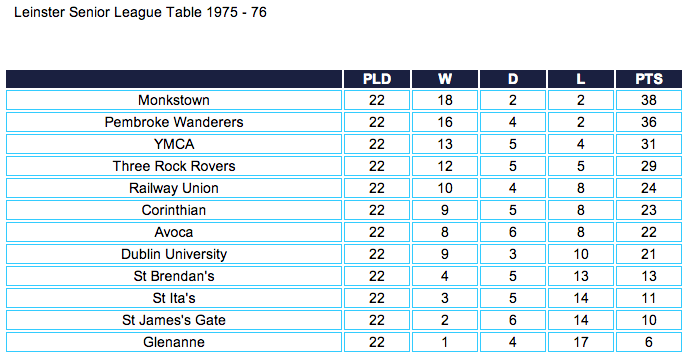
Task: Click the PLD column header
Action: tap(377, 79)
